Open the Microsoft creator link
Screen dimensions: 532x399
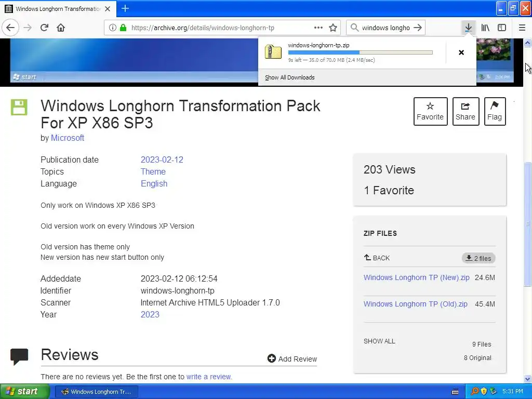[67, 138]
